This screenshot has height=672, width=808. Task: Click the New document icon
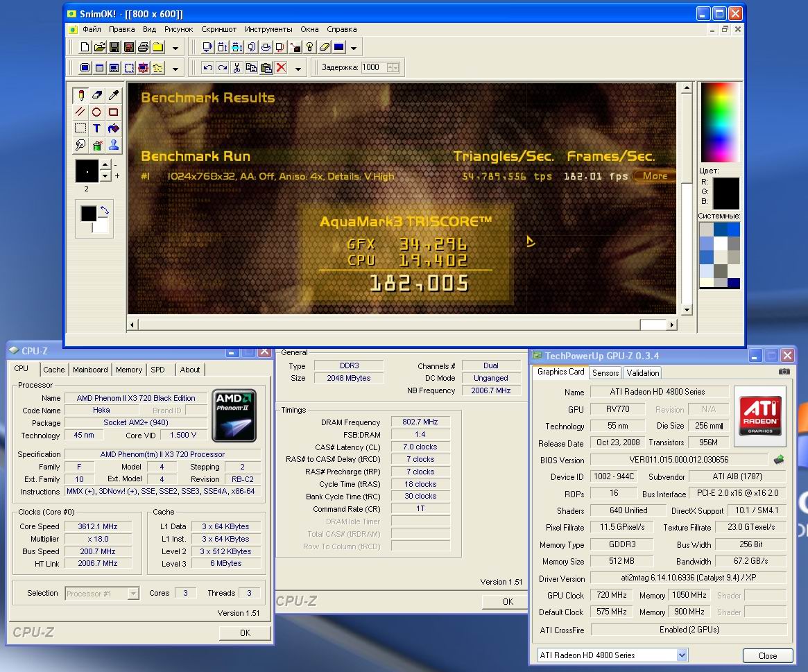pyautogui.click(x=85, y=47)
